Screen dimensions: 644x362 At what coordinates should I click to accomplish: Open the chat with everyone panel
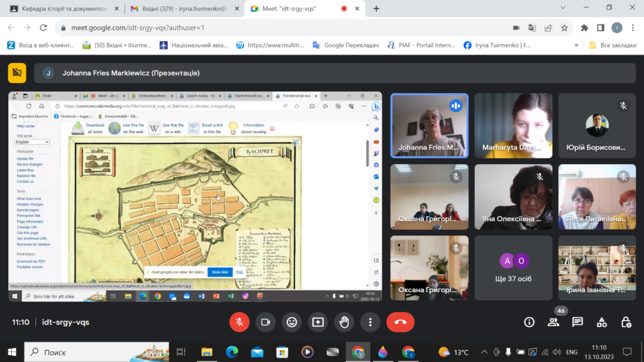[x=577, y=322]
